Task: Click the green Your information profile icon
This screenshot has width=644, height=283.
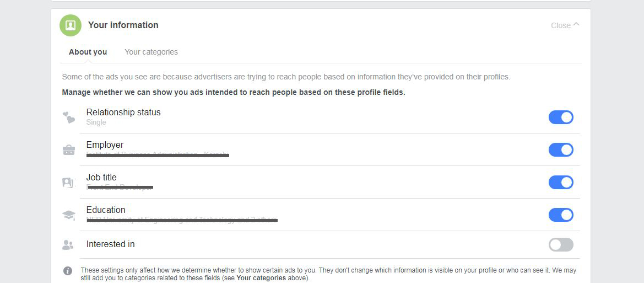Action: pyautogui.click(x=71, y=25)
